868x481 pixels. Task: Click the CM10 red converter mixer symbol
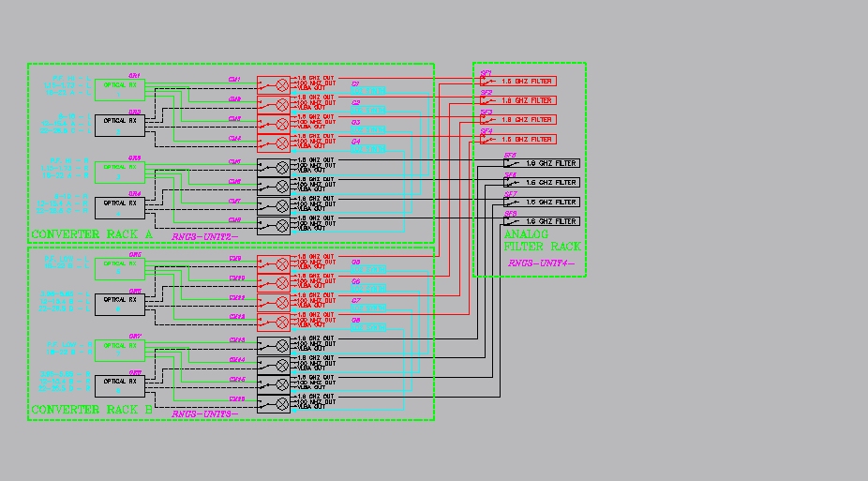tap(274, 283)
